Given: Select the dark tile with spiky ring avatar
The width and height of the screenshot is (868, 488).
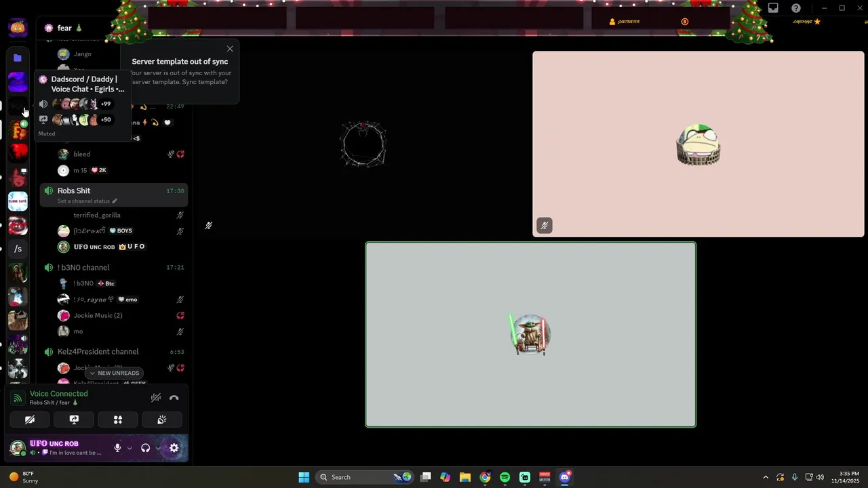Looking at the screenshot, I should pyautogui.click(x=363, y=144).
